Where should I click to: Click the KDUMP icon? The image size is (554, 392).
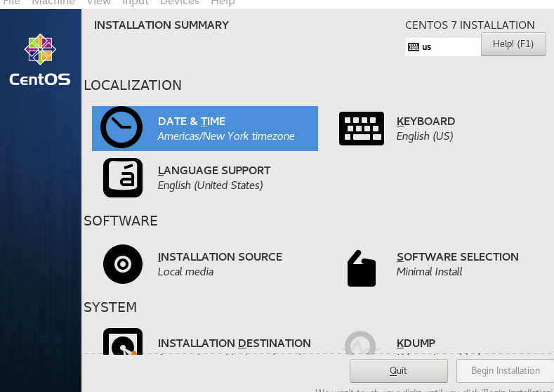click(362, 343)
